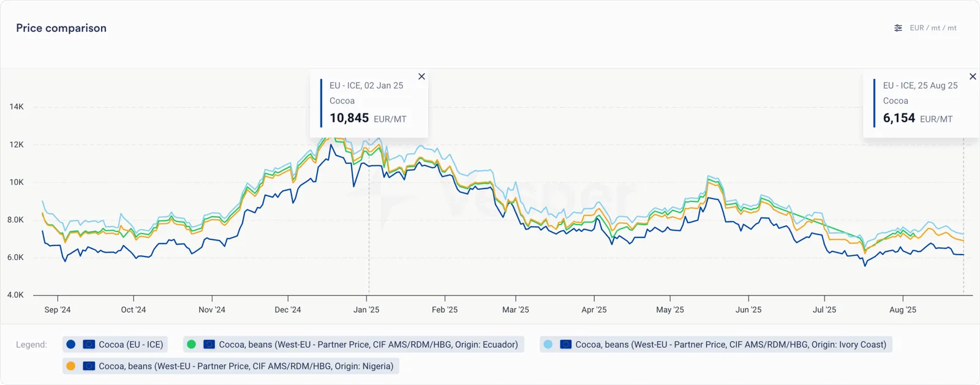Click the orange Nigeria series color dot

tap(71, 366)
